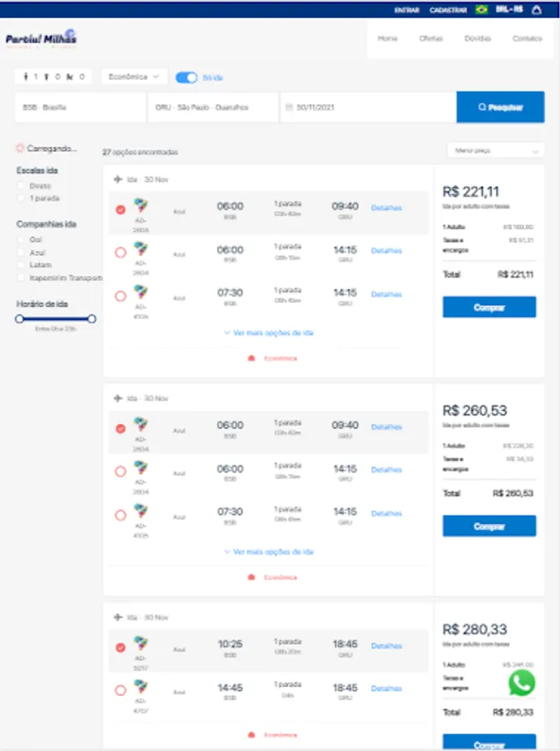
Task: Check the Latam airline filter
Action: (21, 265)
